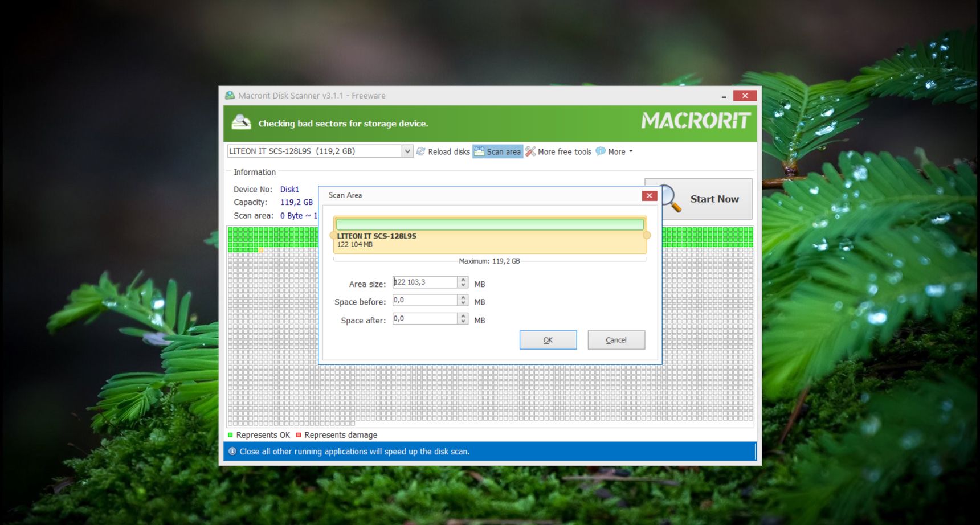Decrease Space after with down arrow

click(463, 322)
